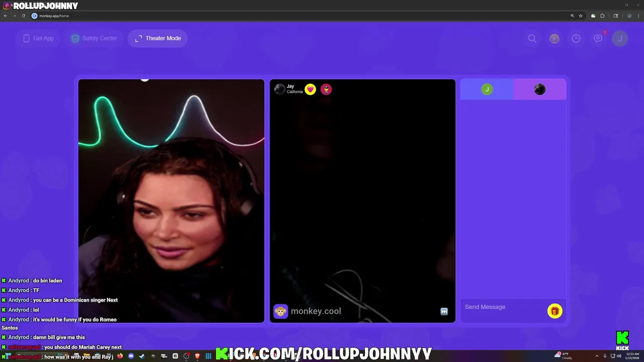This screenshot has height=362, width=644.
Task: Open the Get App button
Action: (x=38, y=38)
